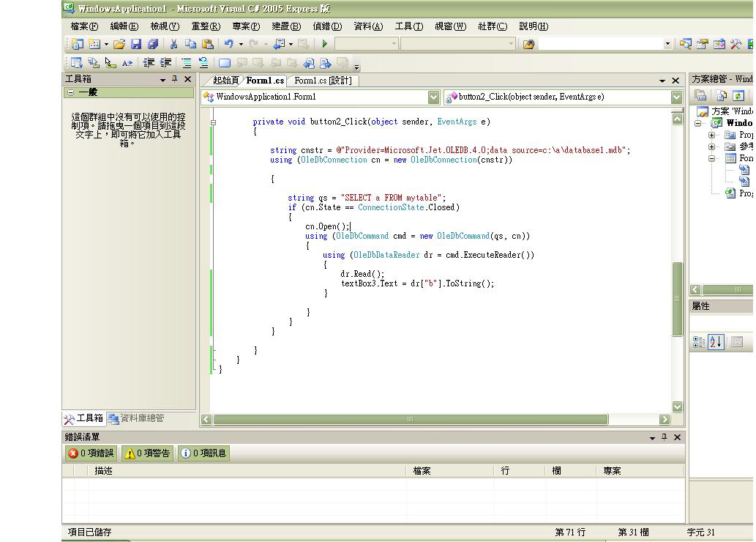
Task: Toggle the 0 項錯誤 errors filter
Action: pyautogui.click(x=91, y=453)
